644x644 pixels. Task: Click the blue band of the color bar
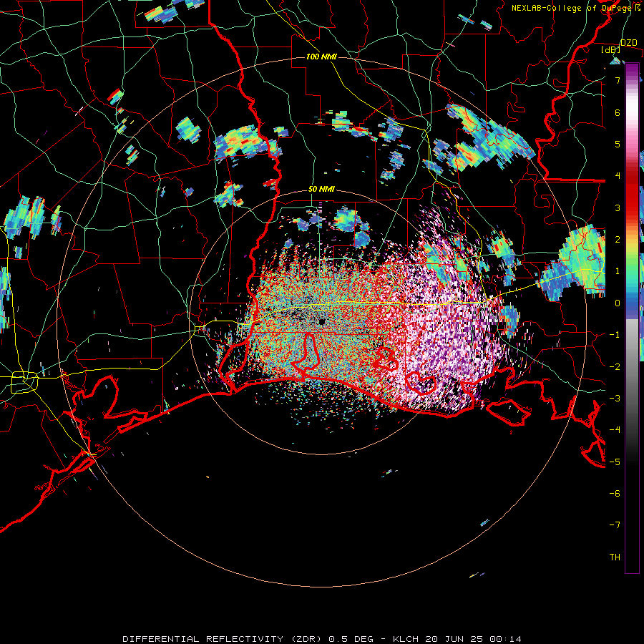632,304
